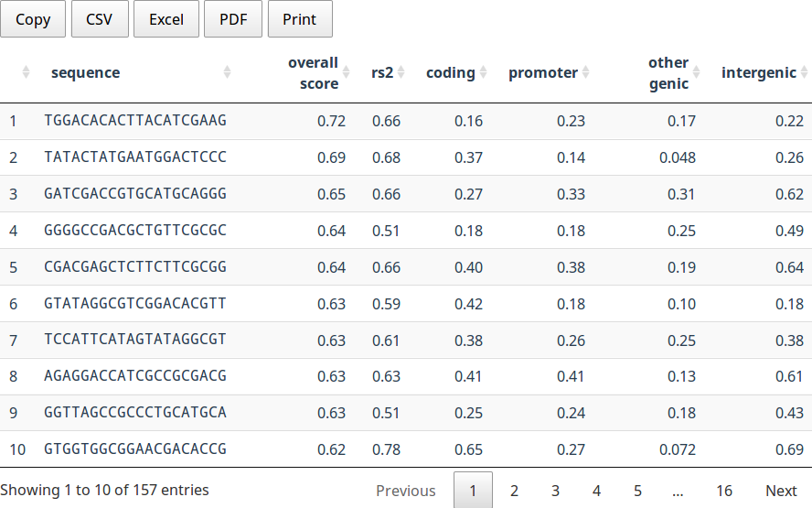Export the table to Excel
812x508 pixels.
tap(166, 19)
